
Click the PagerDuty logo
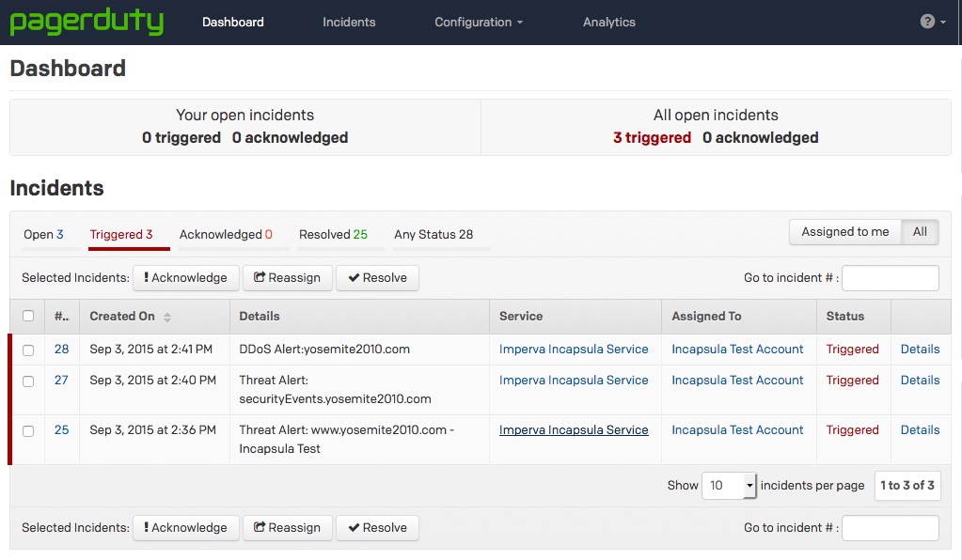(87, 22)
